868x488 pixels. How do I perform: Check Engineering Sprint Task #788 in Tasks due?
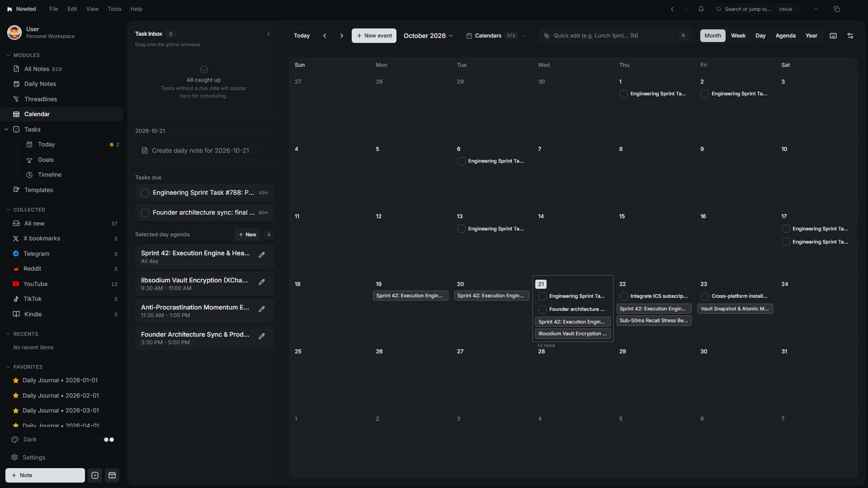(145, 193)
